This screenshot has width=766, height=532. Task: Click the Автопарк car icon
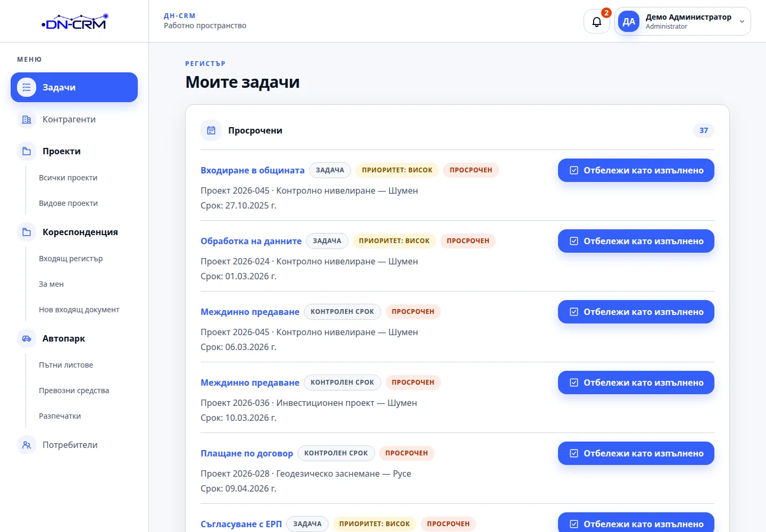27,338
